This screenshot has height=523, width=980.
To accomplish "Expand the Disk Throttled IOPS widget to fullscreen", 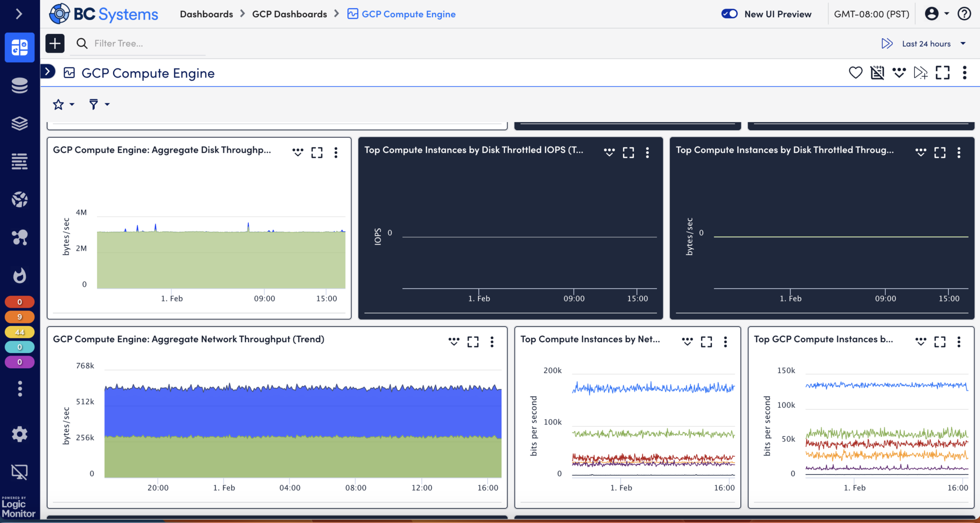I will click(628, 152).
